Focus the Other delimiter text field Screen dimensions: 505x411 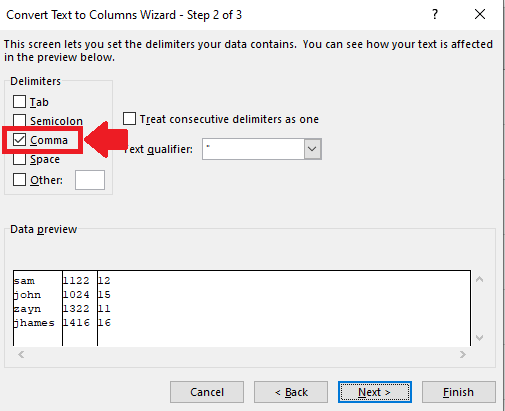pos(90,180)
